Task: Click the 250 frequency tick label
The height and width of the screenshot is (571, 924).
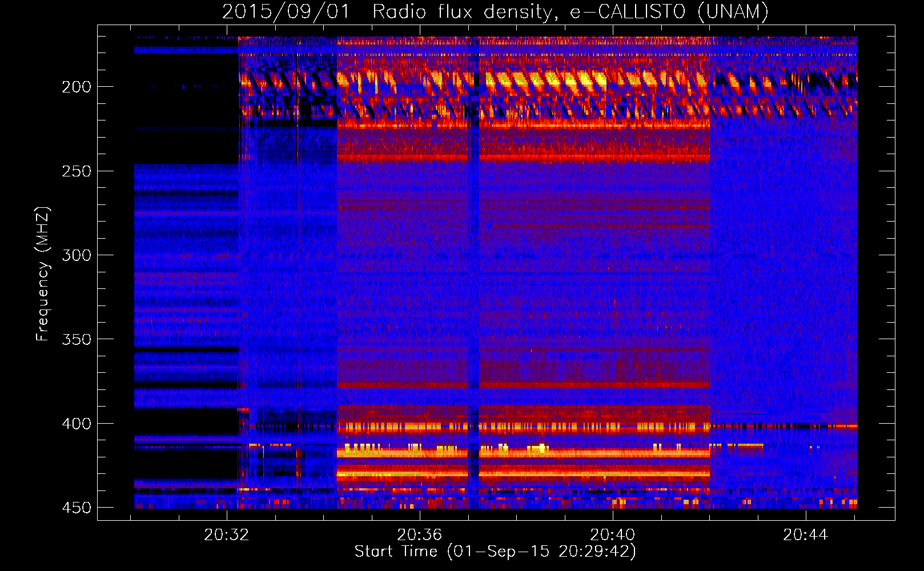Action: point(77,171)
